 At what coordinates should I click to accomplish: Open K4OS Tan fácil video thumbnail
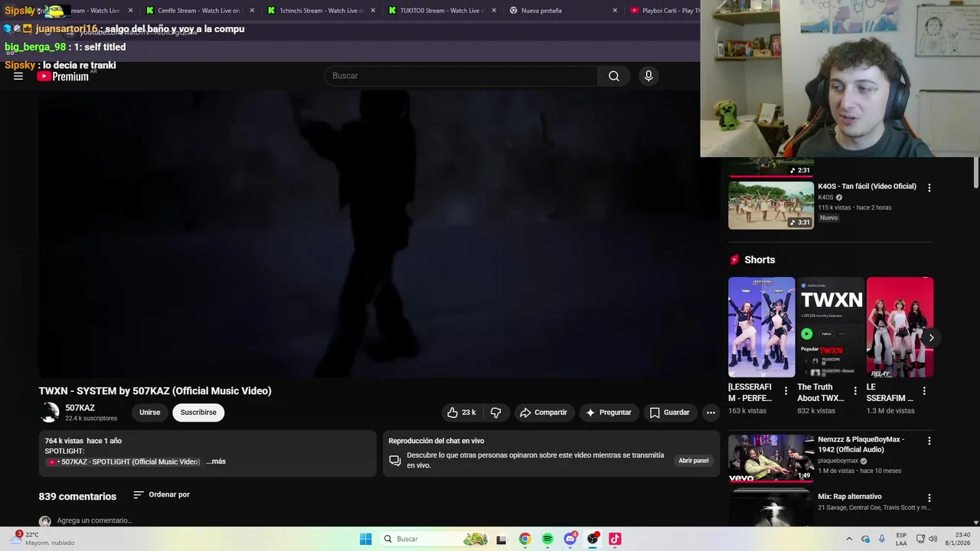[x=771, y=205]
